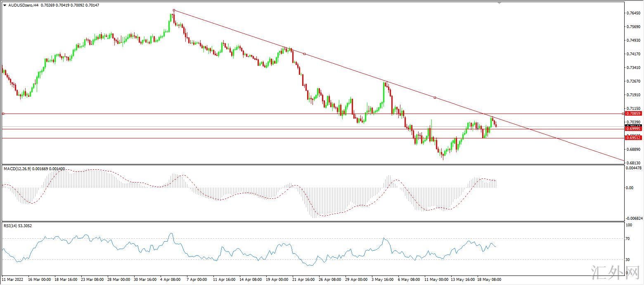
Task: Click the 21 Apr 16:00 time label
Action: 303,280
